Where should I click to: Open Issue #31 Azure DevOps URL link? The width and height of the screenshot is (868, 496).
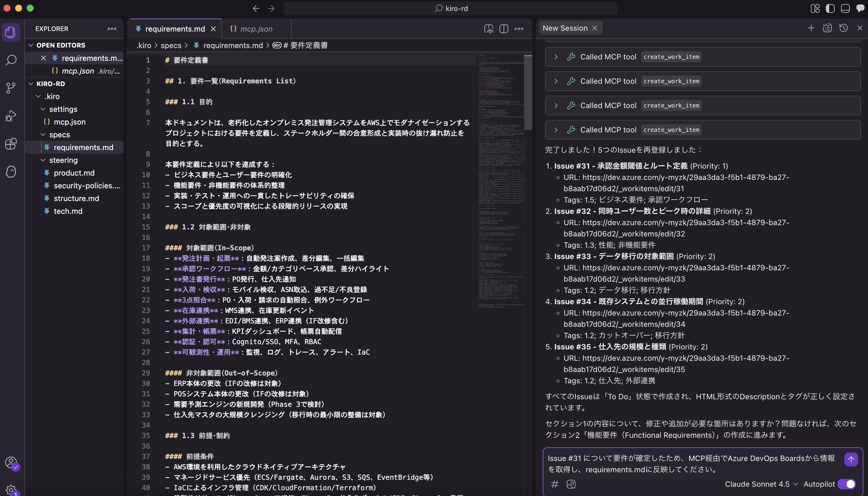[685, 177]
